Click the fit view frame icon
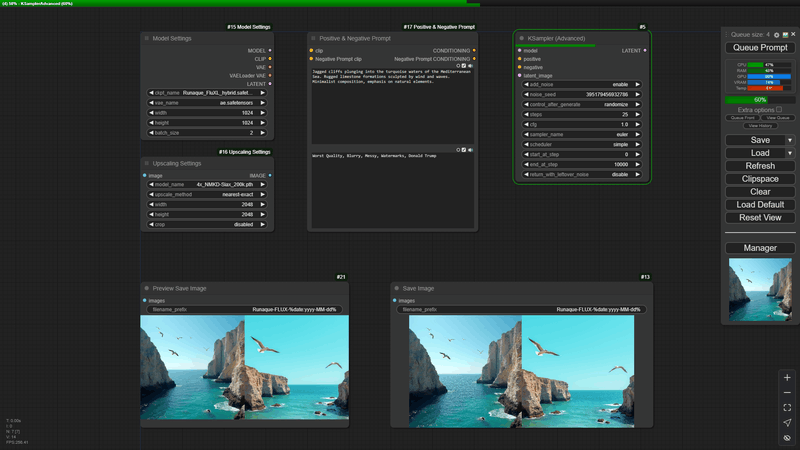The height and width of the screenshot is (450, 800). (x=787, y=408)
